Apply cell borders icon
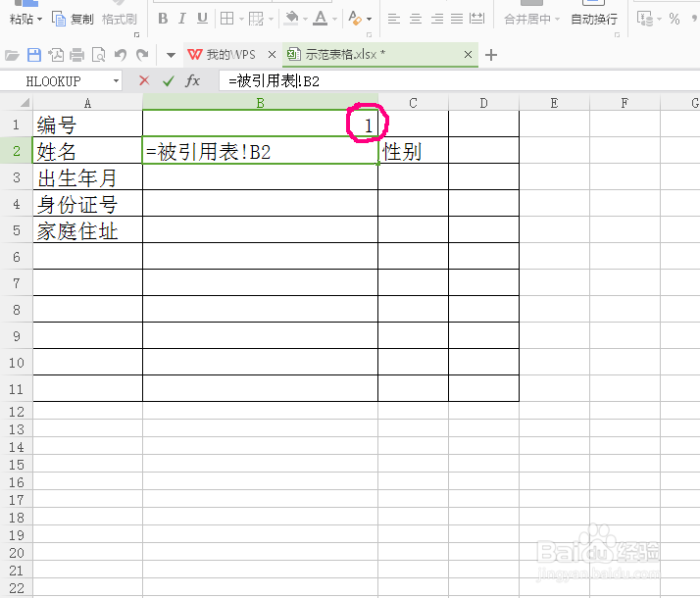700x598 pixels. tap(226, 19)
